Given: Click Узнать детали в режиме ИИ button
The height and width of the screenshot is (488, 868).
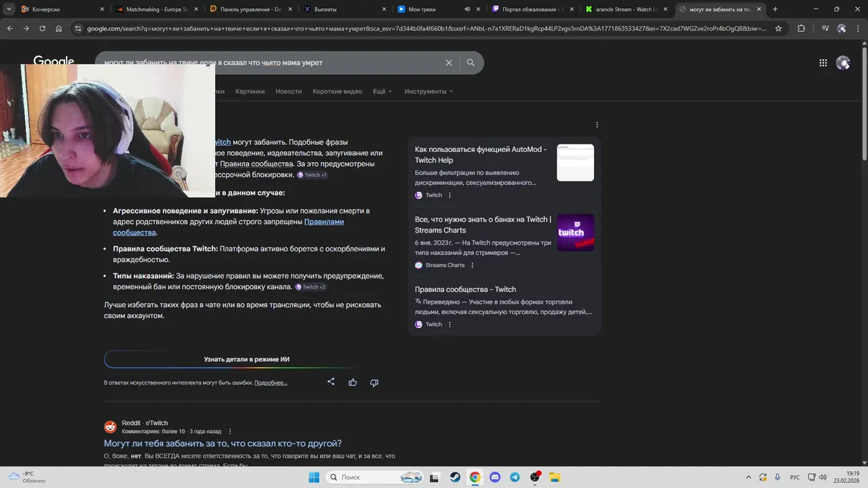Looking at the screenshot, I should (x=247, y=359).
